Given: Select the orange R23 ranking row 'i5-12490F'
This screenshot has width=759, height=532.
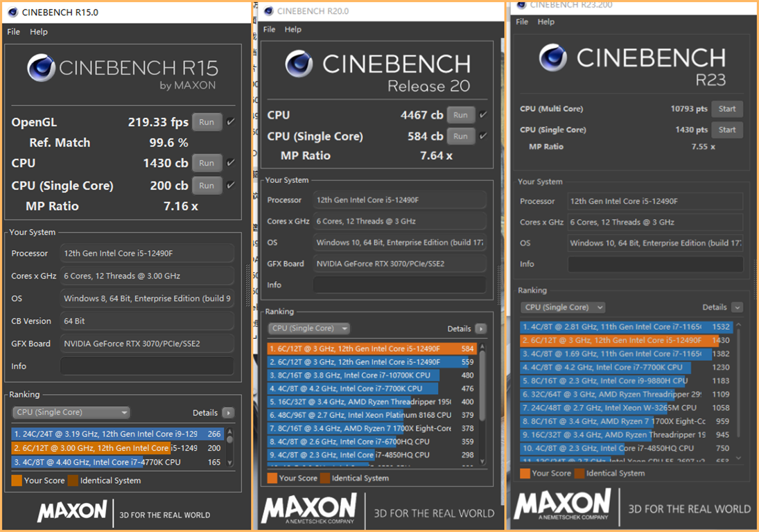Looking at the screenshot, I should pyautogui.click(x=627, y=341).
